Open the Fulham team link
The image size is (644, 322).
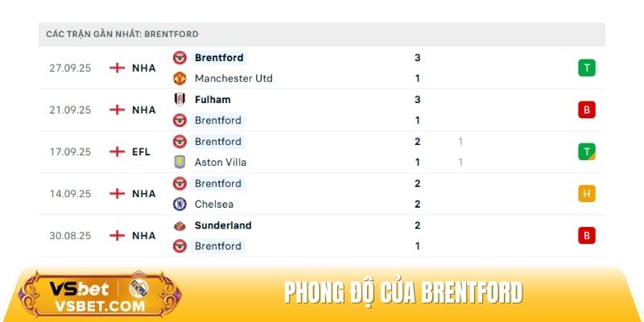pyautogui.click(x=213, y=100)
